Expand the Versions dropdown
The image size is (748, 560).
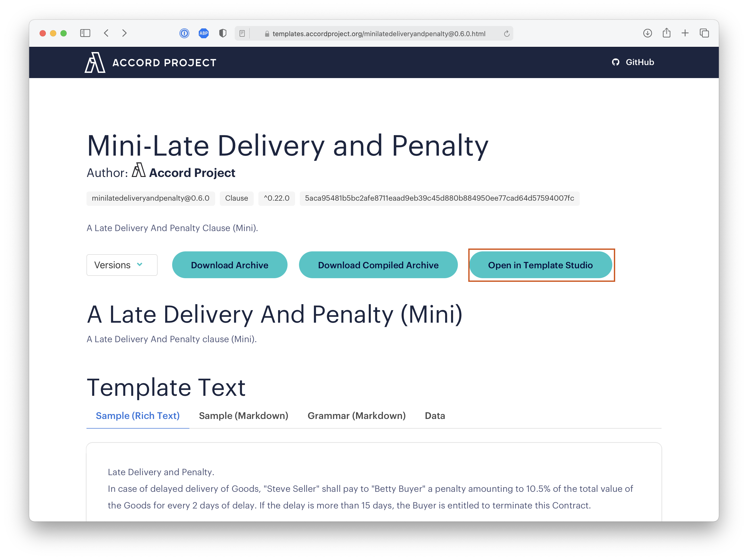tap(122, 265)
